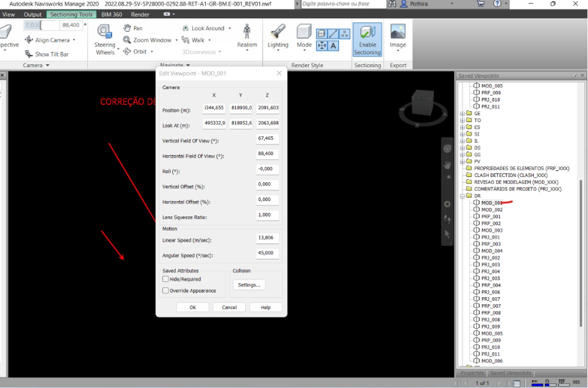Expand the GE folder in Saved Viewpoints
The height and width of the screenshot is (388, 588).
click(462, 113)
